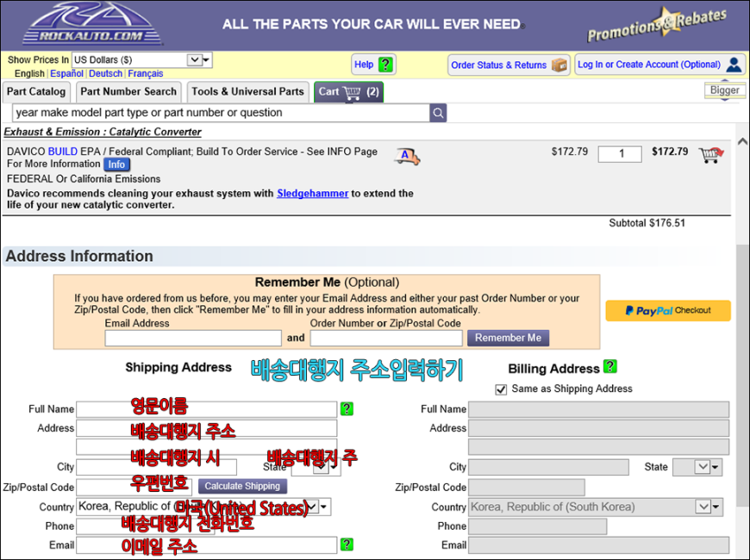Click the Remember Me button
The height and width of the screenshot is (560, 750).
click(x=508, y=338)
